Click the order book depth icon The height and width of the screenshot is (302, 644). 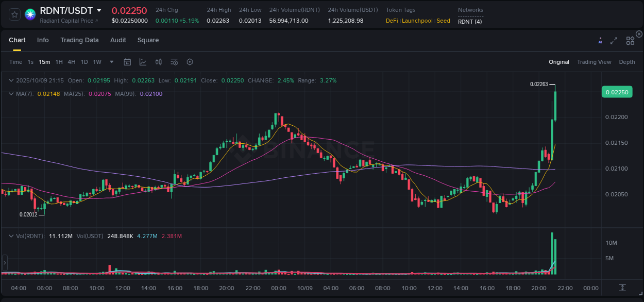[627, 62]
